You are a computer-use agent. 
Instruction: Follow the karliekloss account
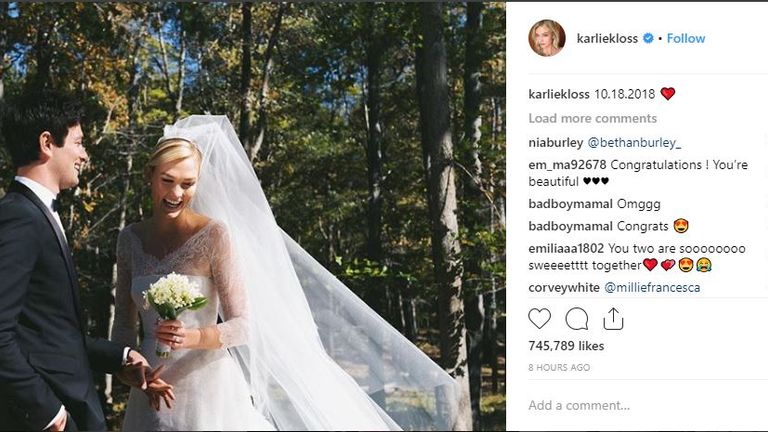(686, 38)
